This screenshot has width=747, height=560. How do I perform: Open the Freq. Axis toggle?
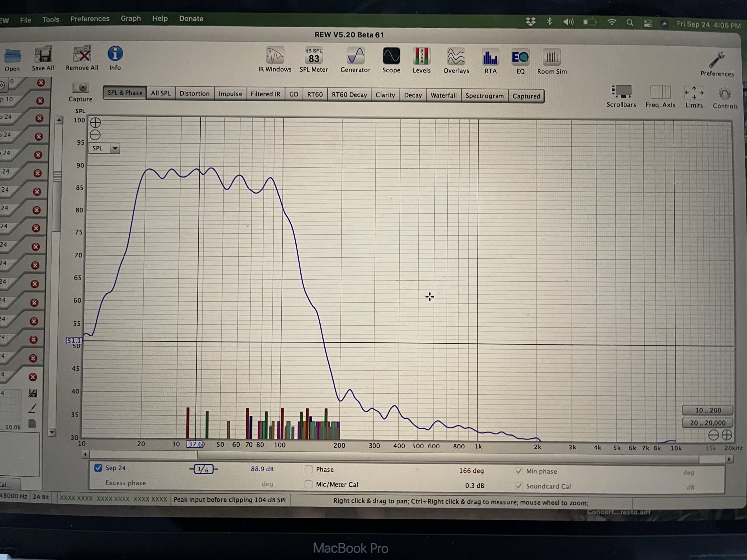(660, 92)
